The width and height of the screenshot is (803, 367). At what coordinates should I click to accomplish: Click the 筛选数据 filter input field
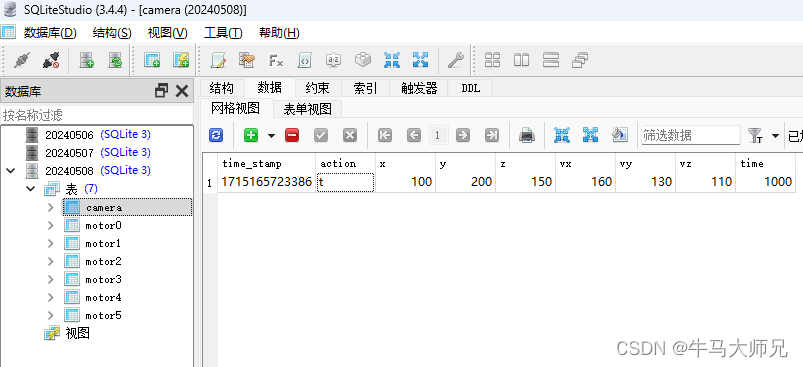690,135
